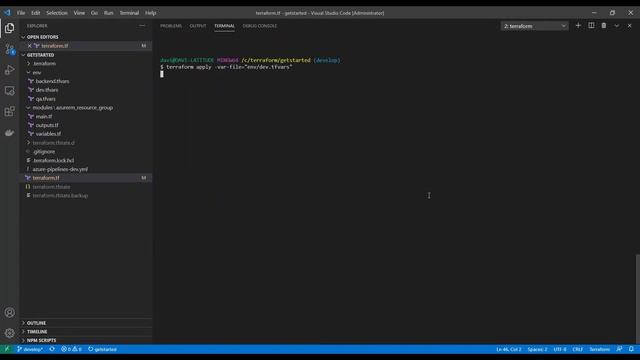
Task: Split the terminal pane
Action: [591, 26]
